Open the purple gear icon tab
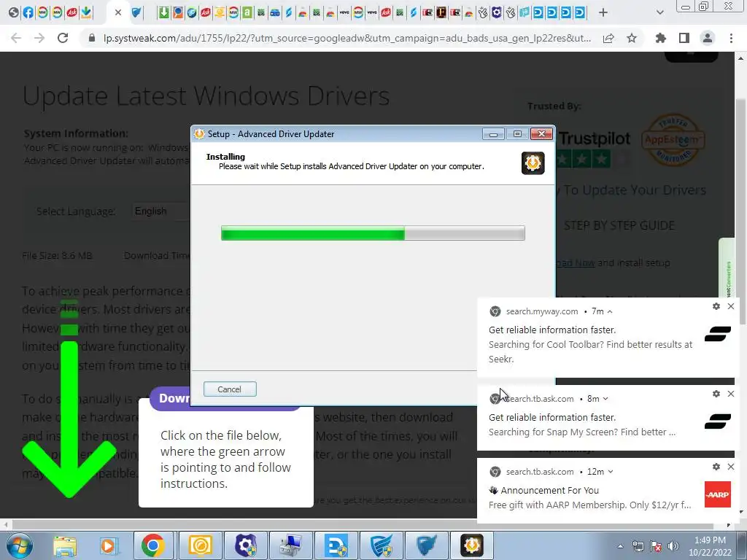 pyautogui.click(x=496, y=12)
